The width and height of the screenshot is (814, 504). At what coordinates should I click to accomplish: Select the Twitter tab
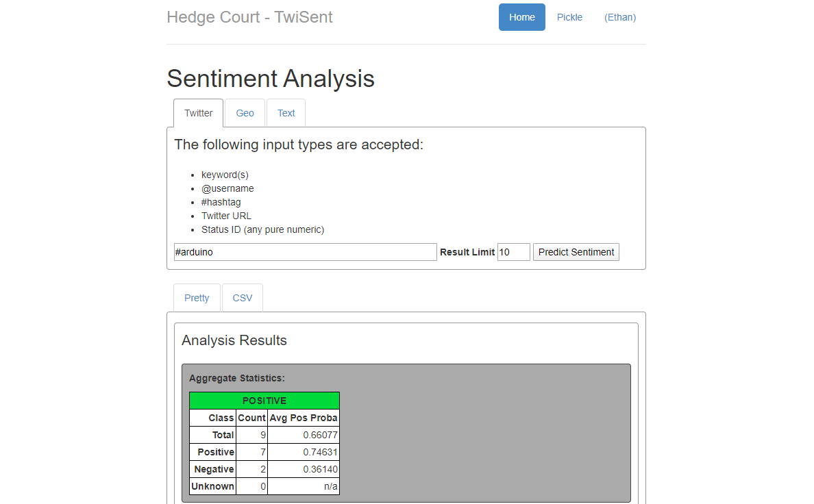tap(198, 113)
